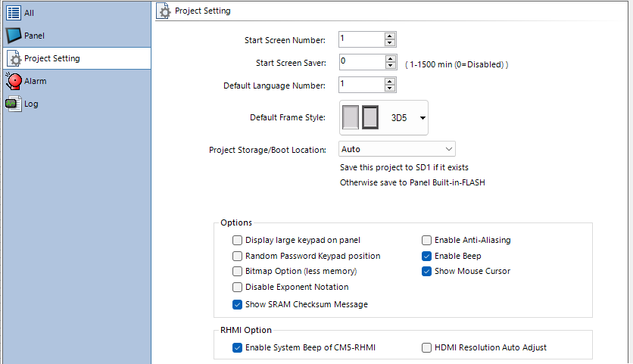Click the right frame style preview thumbnail
633x364 pixels.
pyautogui.click(x=370, y=118)
